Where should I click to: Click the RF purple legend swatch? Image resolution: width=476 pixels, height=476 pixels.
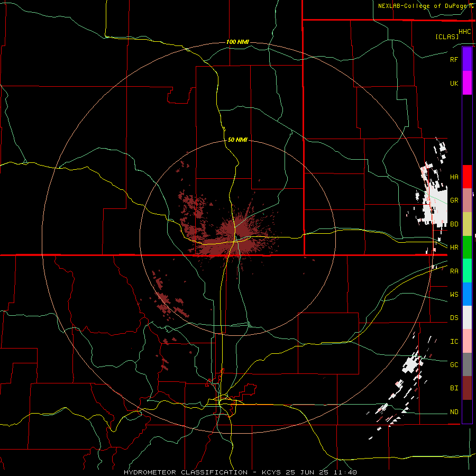point(467,59)
